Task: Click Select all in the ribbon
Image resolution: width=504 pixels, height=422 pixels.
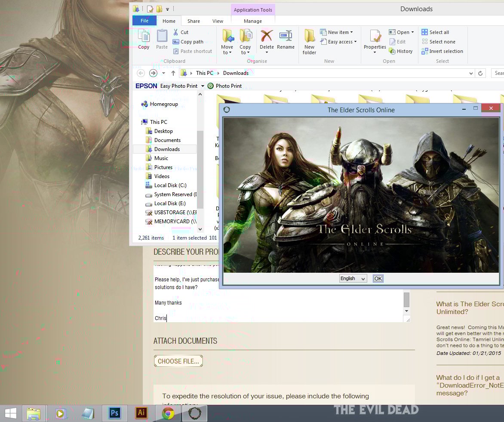Action: coord(435,32)
